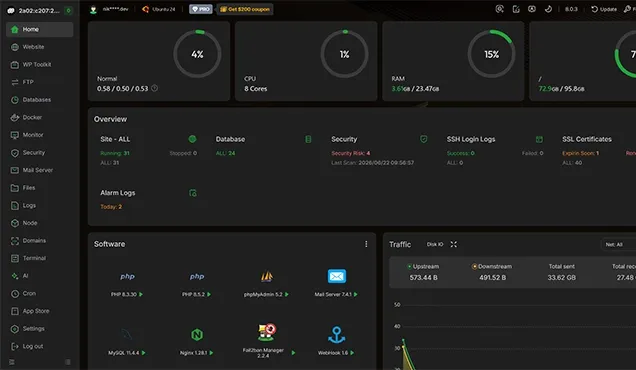This screenshot has height=370, width=636.
Task: Open the MySQL software icon
Action: pos(127,335)
